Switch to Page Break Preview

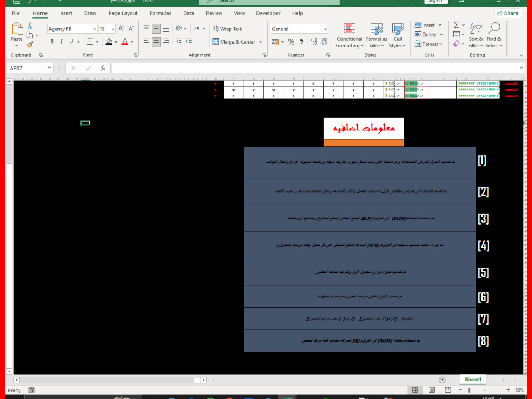click(x=448, y=390)
